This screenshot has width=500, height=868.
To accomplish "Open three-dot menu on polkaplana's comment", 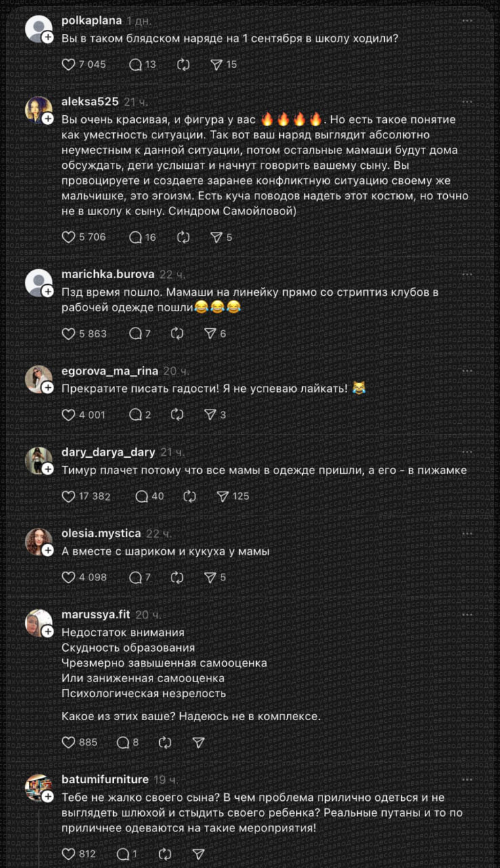I will coord(467,21).
